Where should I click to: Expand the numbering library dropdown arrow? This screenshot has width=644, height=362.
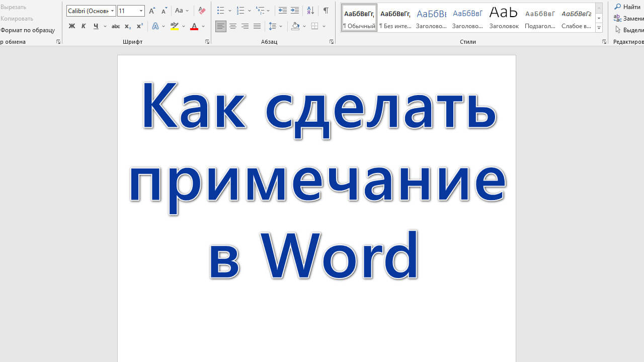pos(250,11)
